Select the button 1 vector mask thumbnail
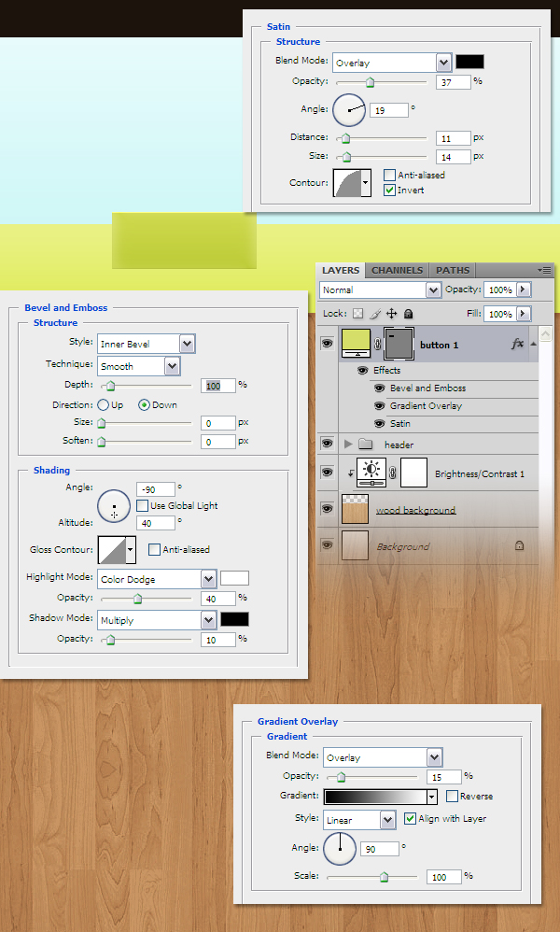Screen dimensions: 560x932 pyautogui.click(x=399, y=345)
